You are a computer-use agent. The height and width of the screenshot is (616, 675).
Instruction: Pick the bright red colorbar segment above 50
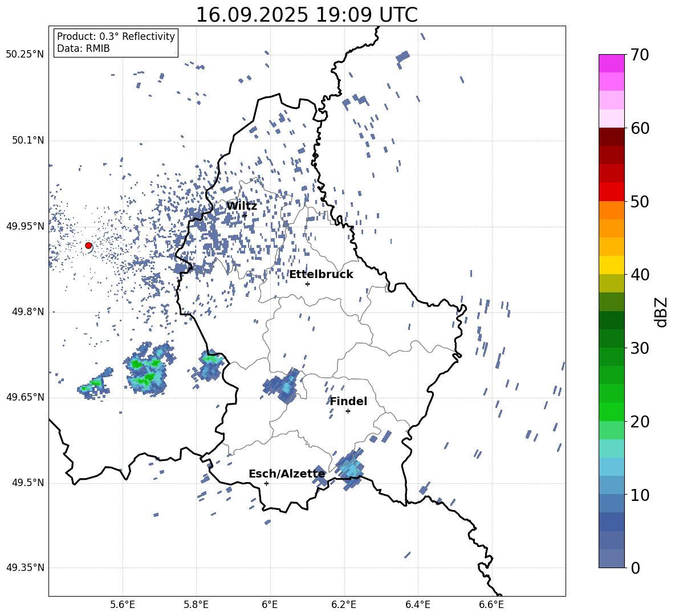(611, 192)
